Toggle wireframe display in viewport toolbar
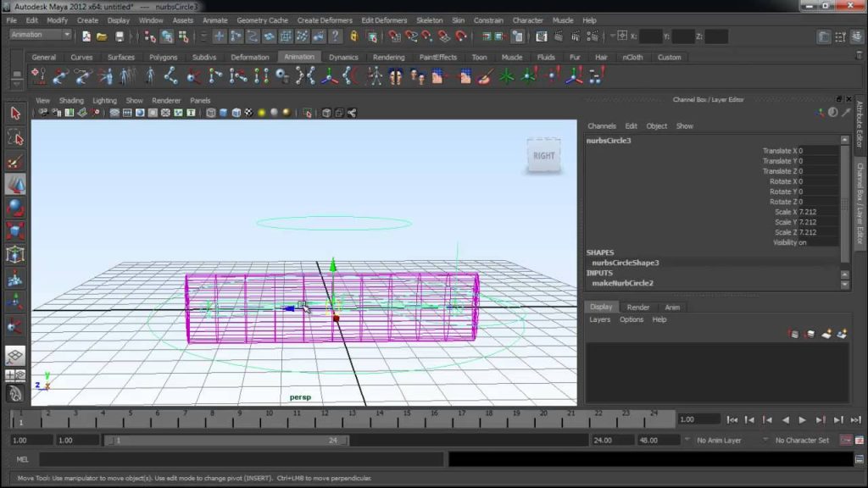Image resolution: width=868 pixels, height=488 pixels. [x=211, y=113]
